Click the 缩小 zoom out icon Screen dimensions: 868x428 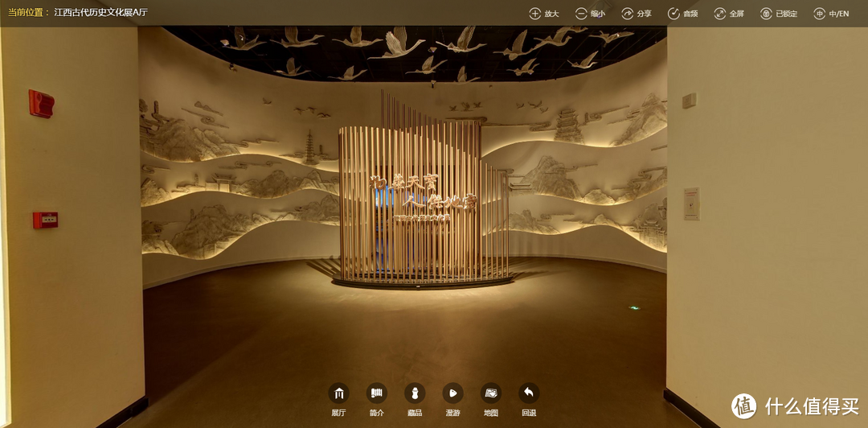point(581,14)
